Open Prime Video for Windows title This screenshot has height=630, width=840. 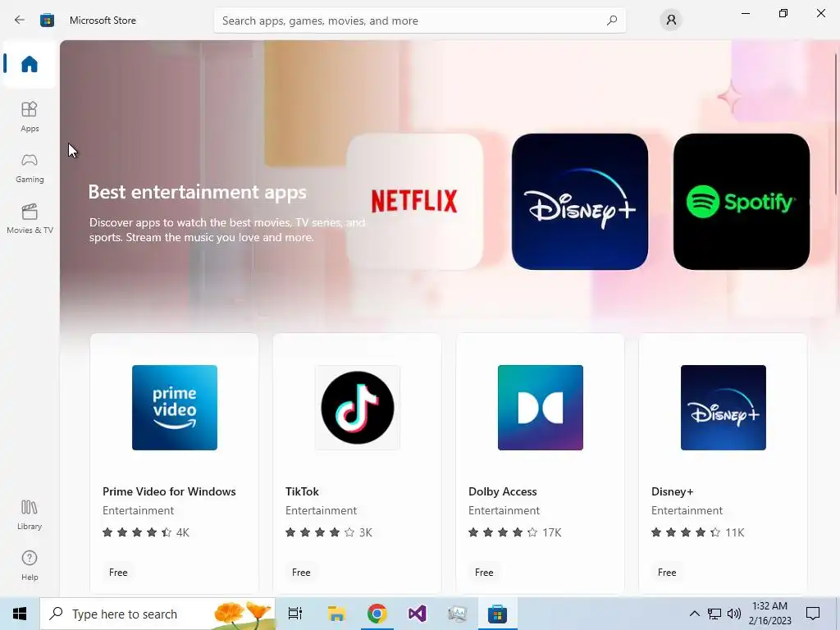click(x=169, y=491)
